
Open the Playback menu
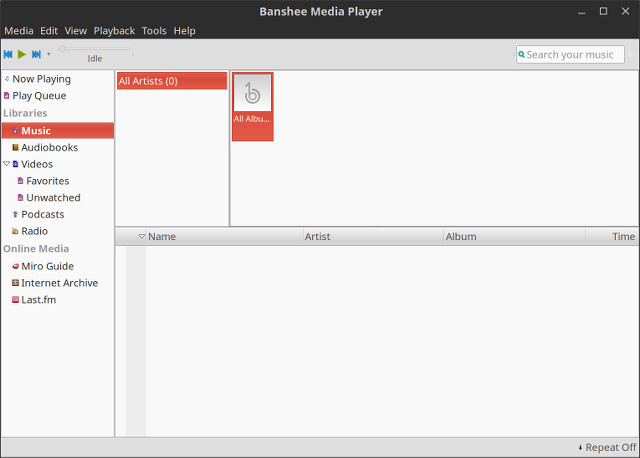[114, 31]
